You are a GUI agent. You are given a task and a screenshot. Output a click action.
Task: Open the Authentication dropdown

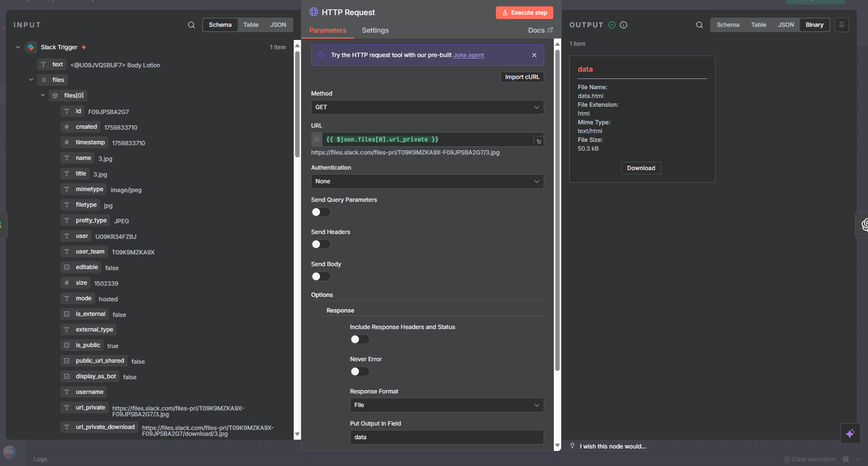(x=427, y=181)
